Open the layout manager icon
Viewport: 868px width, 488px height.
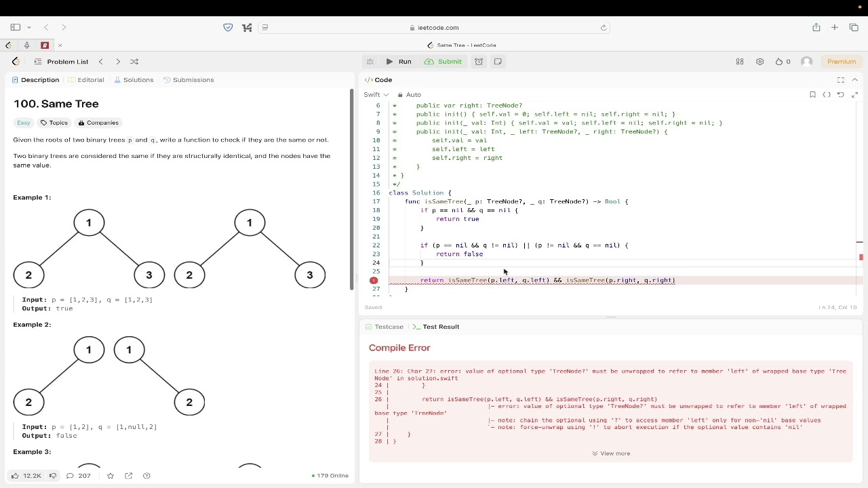(740, 62)
